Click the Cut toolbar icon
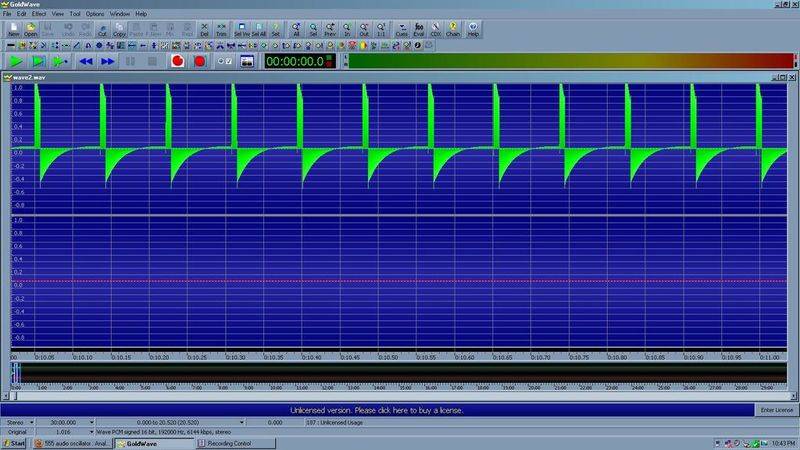This screenshot has height=450, width=800. pyautogui.click(x=102, y=30)
